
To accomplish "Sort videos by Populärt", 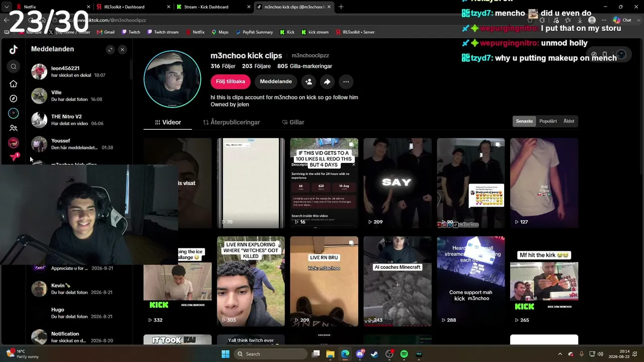I will tap(548, 121).
